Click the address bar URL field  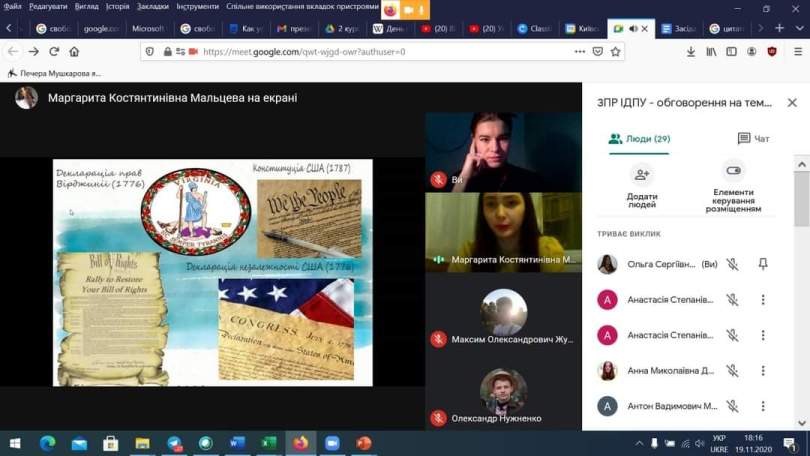coord(382,52)
